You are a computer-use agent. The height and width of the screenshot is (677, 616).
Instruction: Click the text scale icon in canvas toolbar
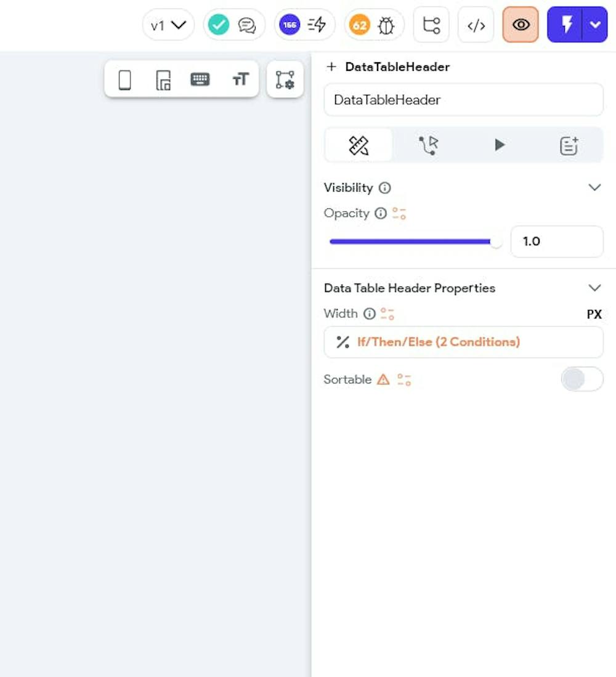(240, 79)
